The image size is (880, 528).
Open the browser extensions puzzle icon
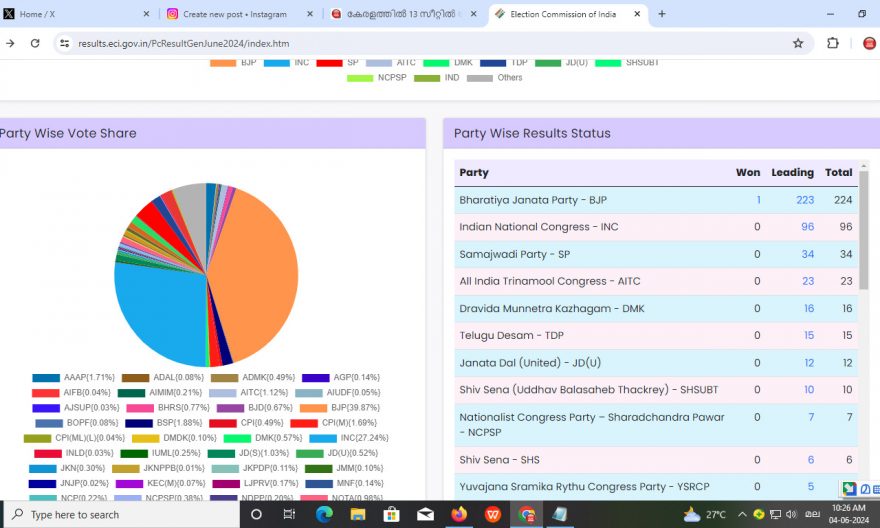tap(833, 43)
